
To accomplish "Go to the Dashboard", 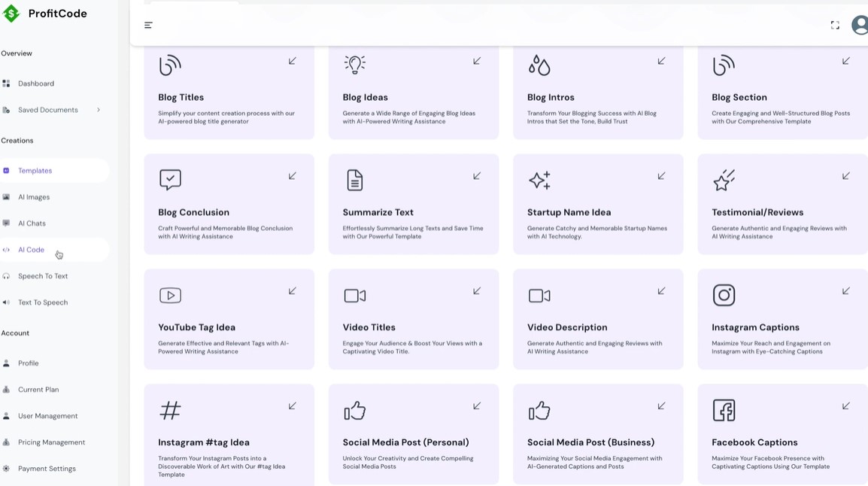I will point(37,83).
